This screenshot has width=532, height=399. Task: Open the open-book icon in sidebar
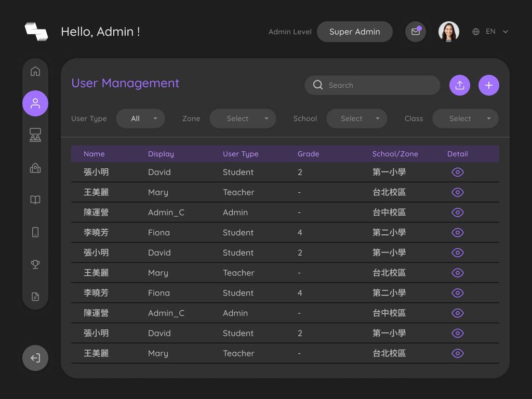[35, 200]
